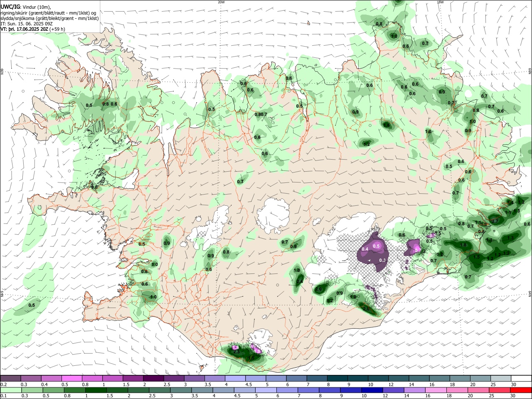This screenshot has width=532, height=399.
Task: Click the 20W longitude label
Action: click(221, 2)
